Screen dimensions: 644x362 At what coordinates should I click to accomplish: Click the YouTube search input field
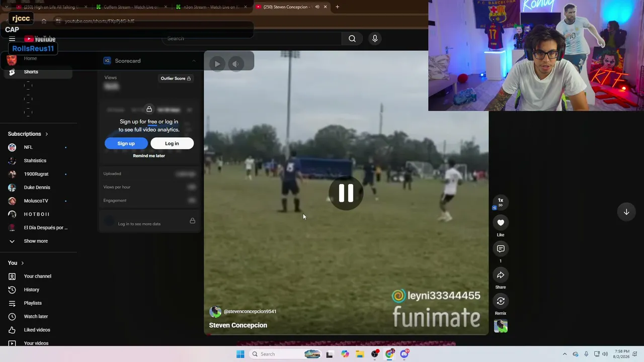(x=252, y=39)
